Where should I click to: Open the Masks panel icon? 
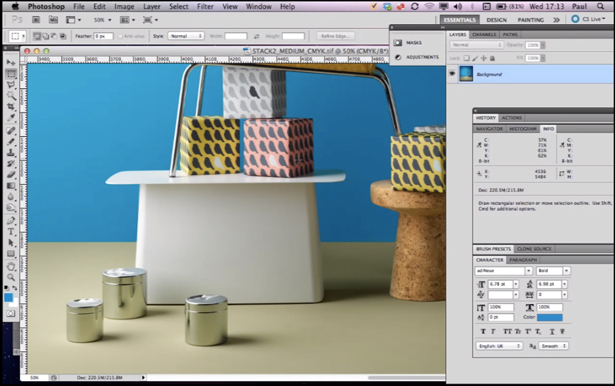(398, 42)
